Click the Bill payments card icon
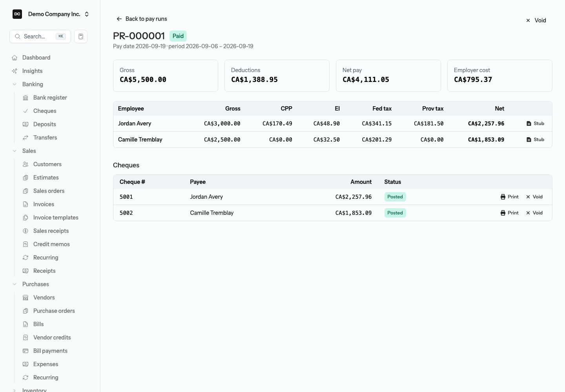The height and width of the screenshot is (392, 565). click(x=26, y=351)
